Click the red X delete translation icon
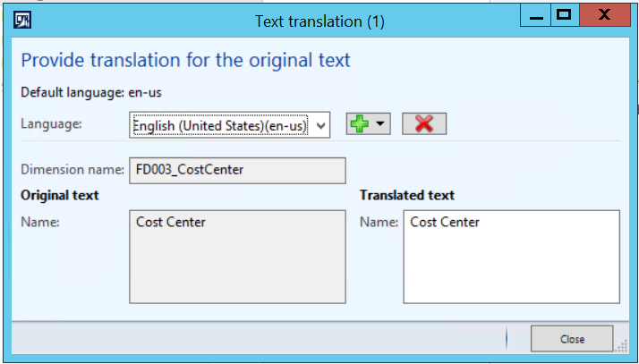Image resolution: width=639 pixels, height=364 pixels. tap(424, 124)
